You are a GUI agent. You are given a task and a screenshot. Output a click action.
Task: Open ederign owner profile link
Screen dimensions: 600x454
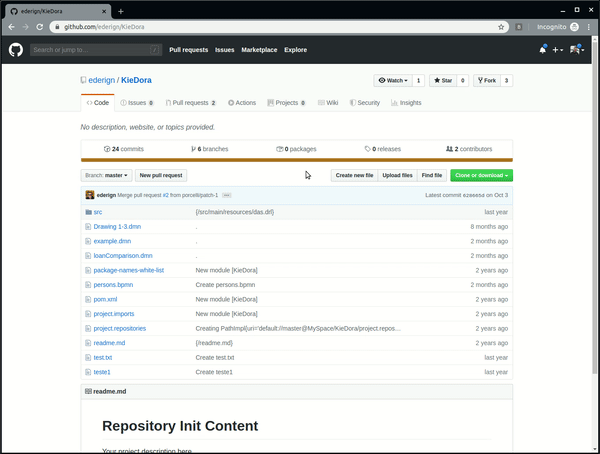pos(101,80)
